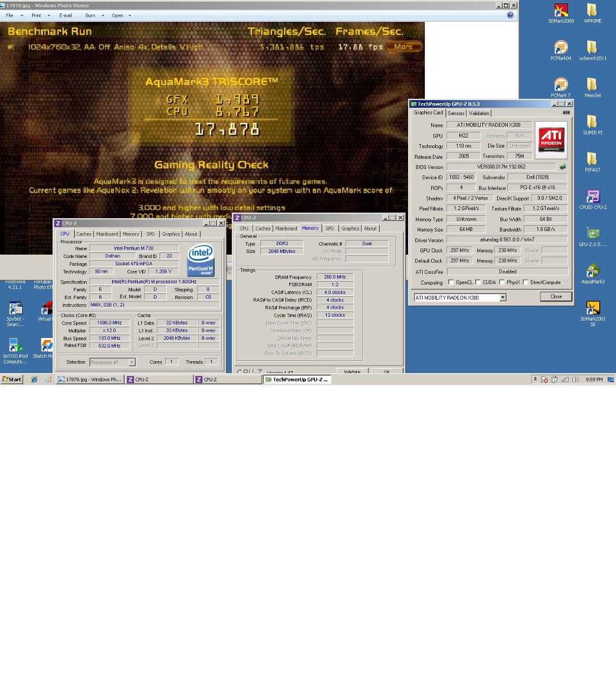Click the volume speaker tray icon
The height and width of the screenshot is (676, 616).
(575, 380)
